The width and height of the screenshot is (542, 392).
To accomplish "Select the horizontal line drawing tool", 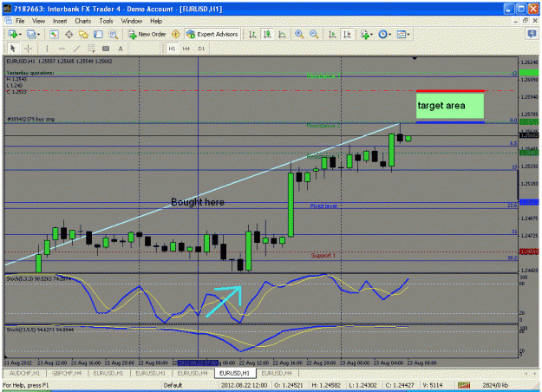I will pyautogui.click(x=62, y=49).
